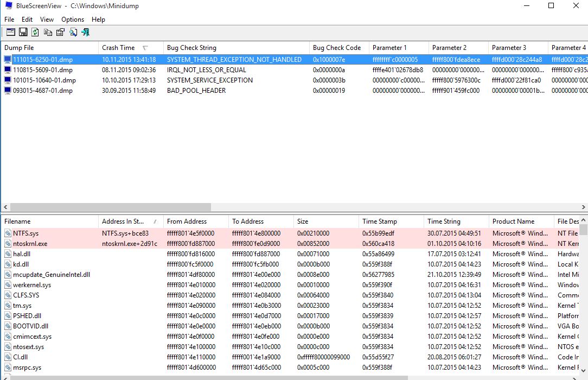Sort dumps by the Bug Check Code header
The image size is (588, 380).
pos(339,48)
